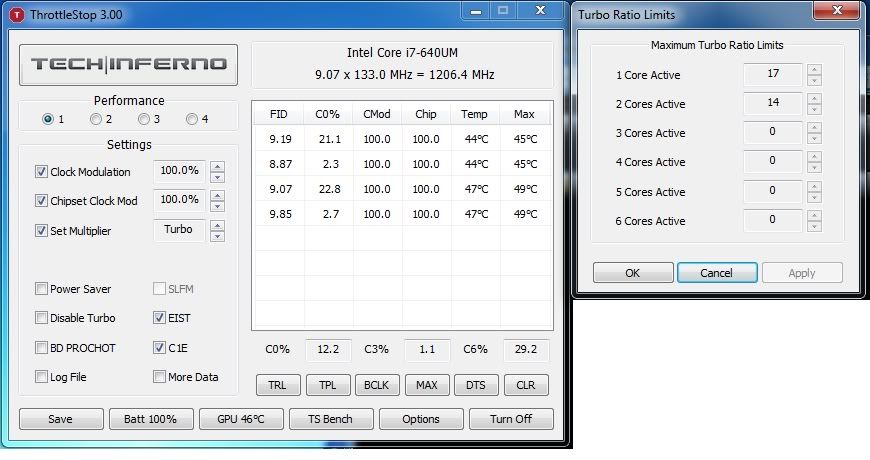Click the 1 Core Active value 17
870x460 pixels.
coord(773,74)
